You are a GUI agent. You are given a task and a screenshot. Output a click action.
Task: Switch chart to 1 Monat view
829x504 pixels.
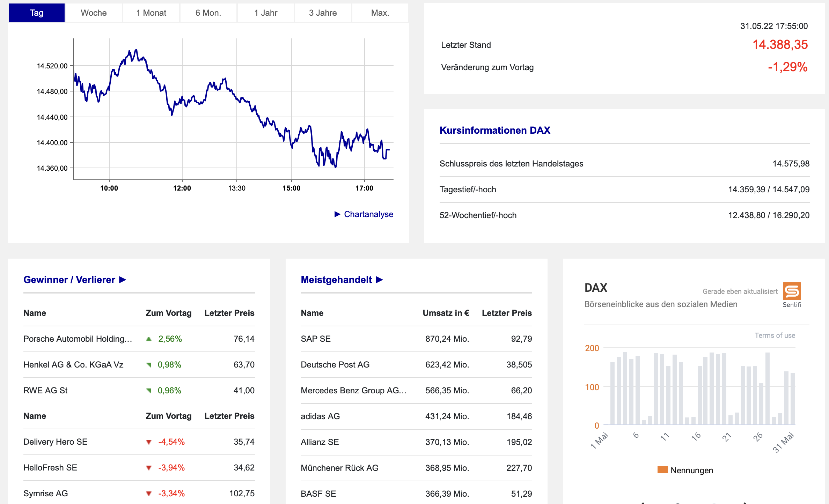coord(151,13)
